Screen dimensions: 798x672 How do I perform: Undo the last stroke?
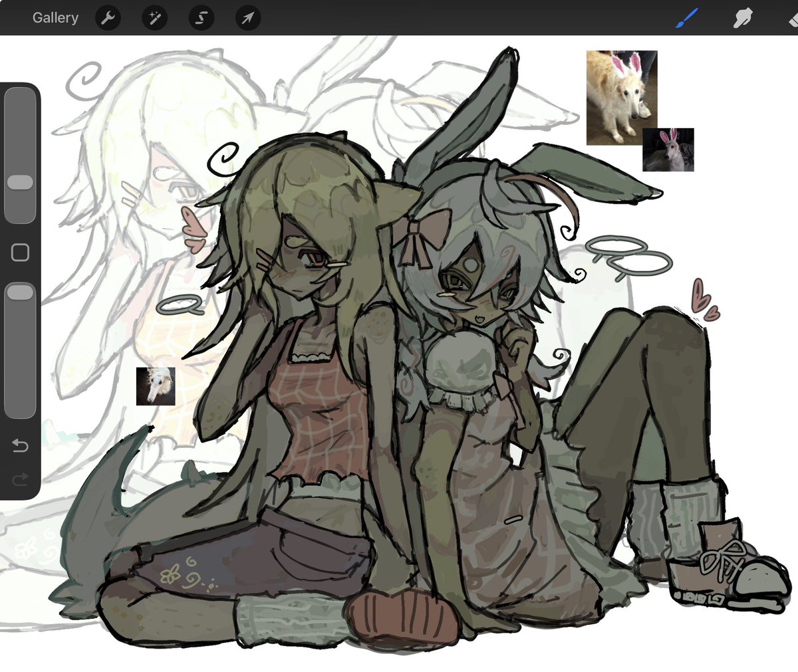pyautogui.click(x=20, y=445)
